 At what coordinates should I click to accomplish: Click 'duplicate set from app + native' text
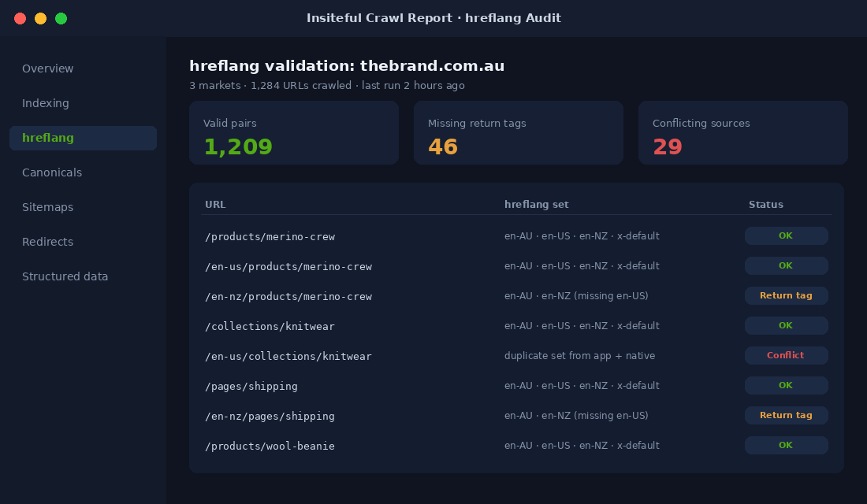[579, 356]
